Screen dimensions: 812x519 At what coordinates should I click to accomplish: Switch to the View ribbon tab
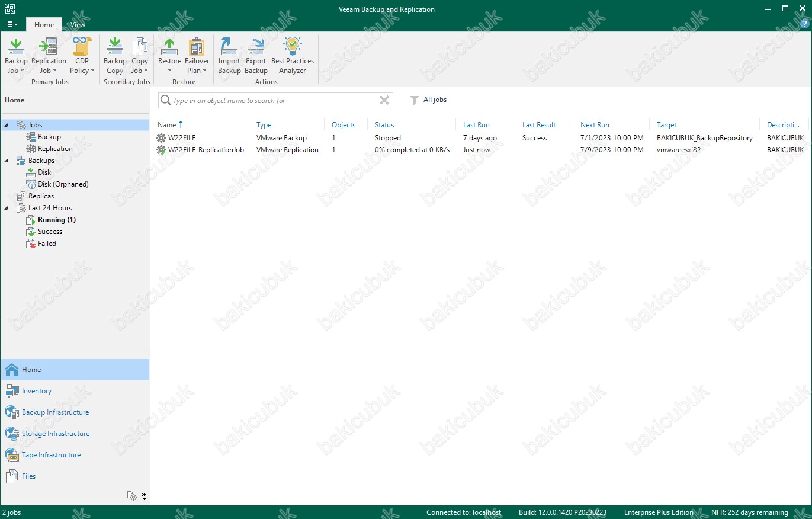pos(78,25)
